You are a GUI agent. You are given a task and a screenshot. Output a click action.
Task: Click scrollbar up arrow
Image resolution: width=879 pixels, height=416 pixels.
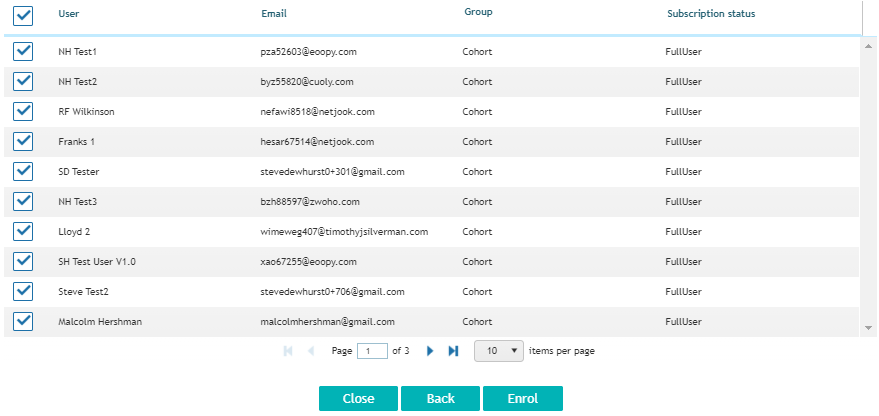point(868,45)
